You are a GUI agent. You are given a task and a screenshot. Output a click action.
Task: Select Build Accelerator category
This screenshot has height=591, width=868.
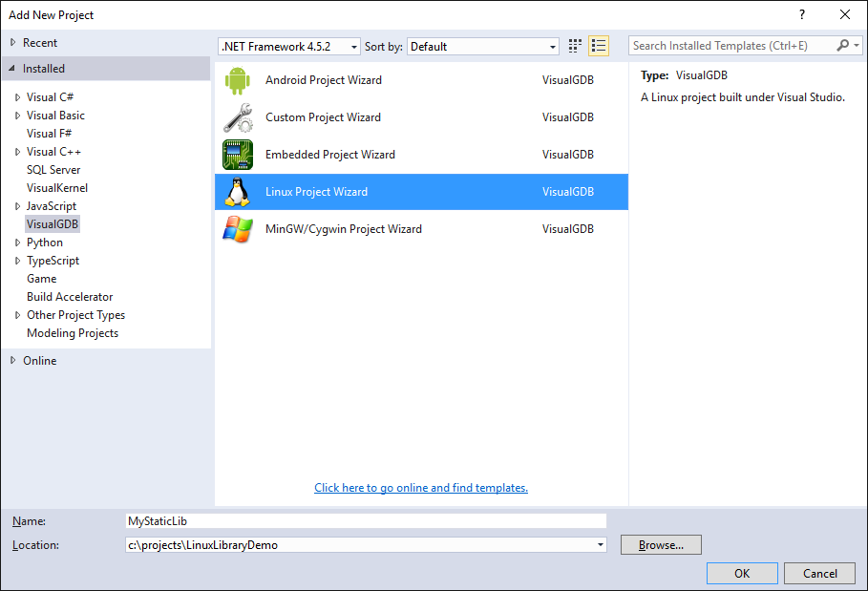(x=70, y=297)
